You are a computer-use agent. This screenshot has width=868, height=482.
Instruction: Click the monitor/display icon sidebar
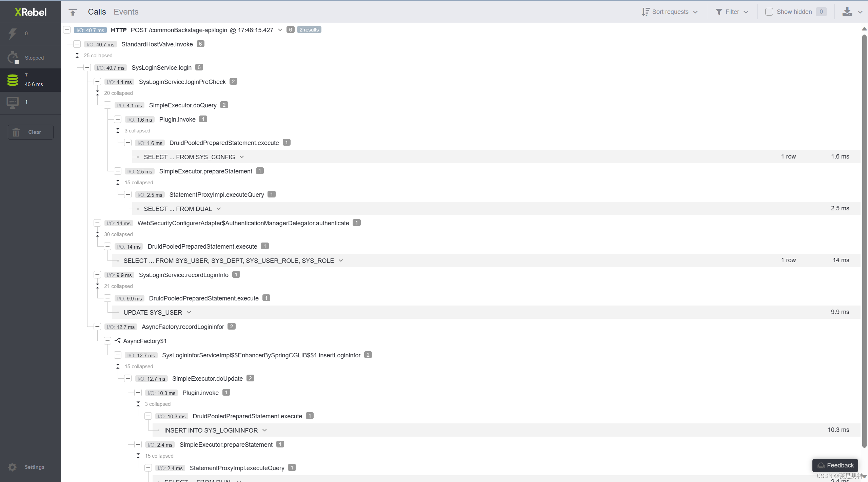pyautogui.click(x=11, y=102)
